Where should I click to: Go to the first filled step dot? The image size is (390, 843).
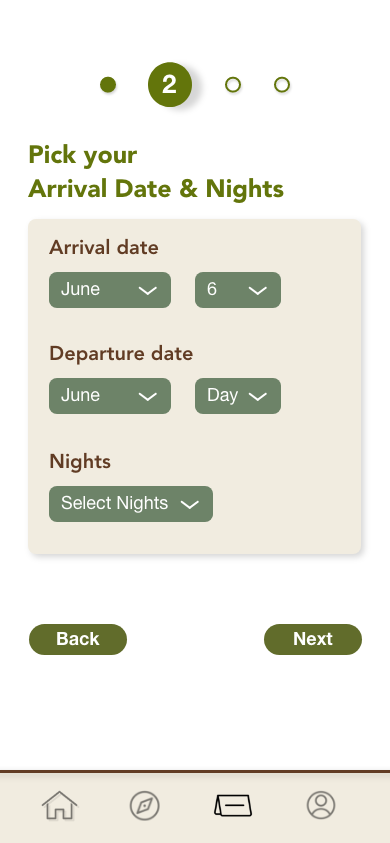(x=108, y=85)
